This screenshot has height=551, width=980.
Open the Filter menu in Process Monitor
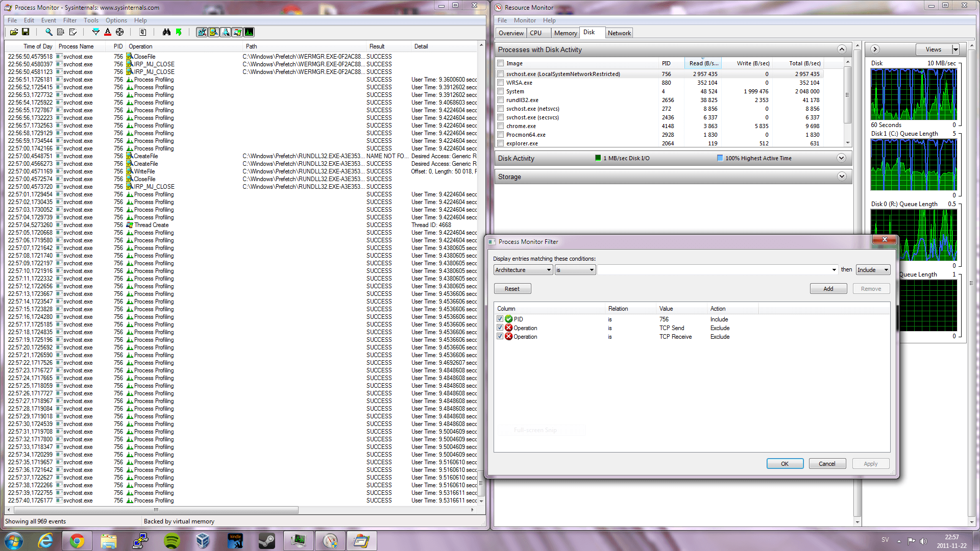[70, 20]
